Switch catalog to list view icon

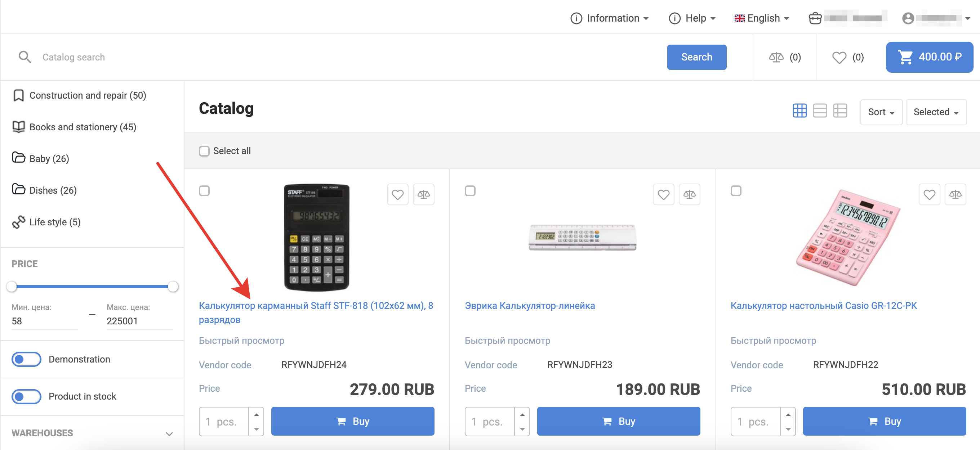point(819,111)
